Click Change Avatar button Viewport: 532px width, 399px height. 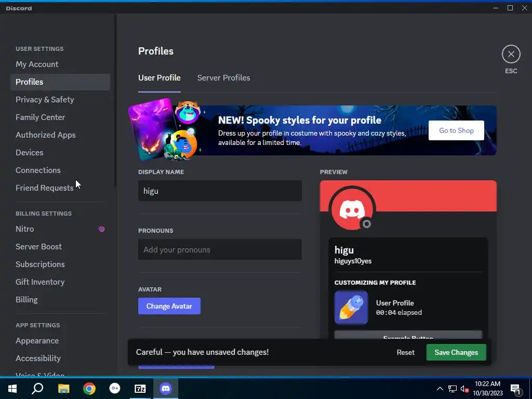click(169, 306)
